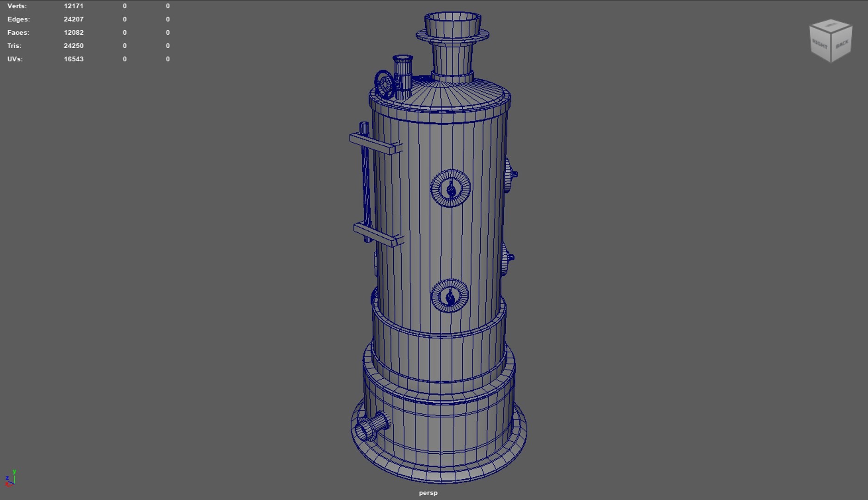This screenshot has height=500, width=868.
Task: Select the chimney funnel atop the boiler
Action: click(452, 46)
